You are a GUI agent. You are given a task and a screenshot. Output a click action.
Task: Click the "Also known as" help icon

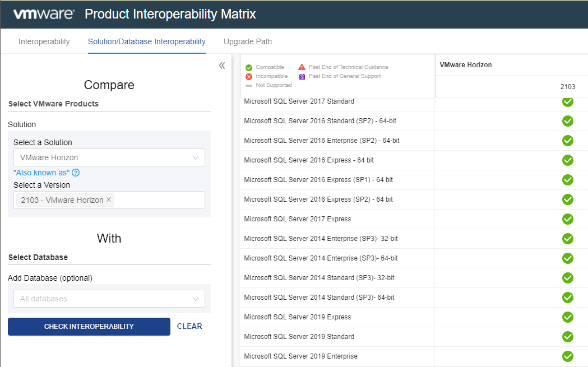76,173
